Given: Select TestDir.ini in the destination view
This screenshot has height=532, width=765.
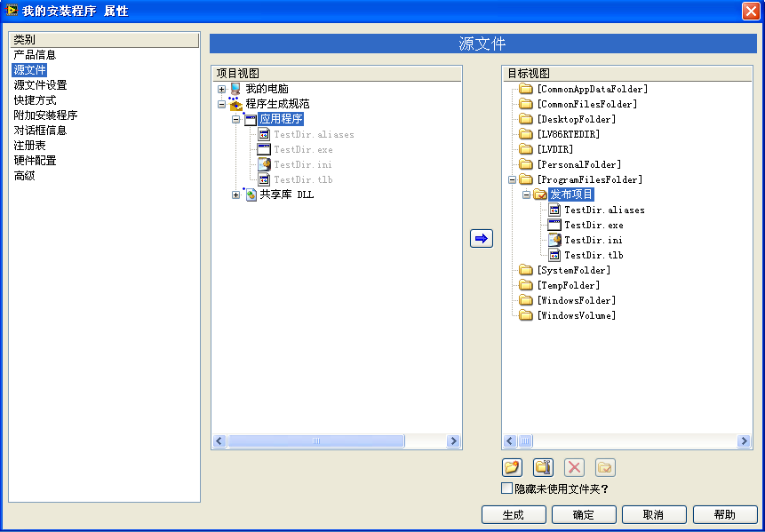Looking at the screenshot, I should pyautogui.click(x=593, y=240).
